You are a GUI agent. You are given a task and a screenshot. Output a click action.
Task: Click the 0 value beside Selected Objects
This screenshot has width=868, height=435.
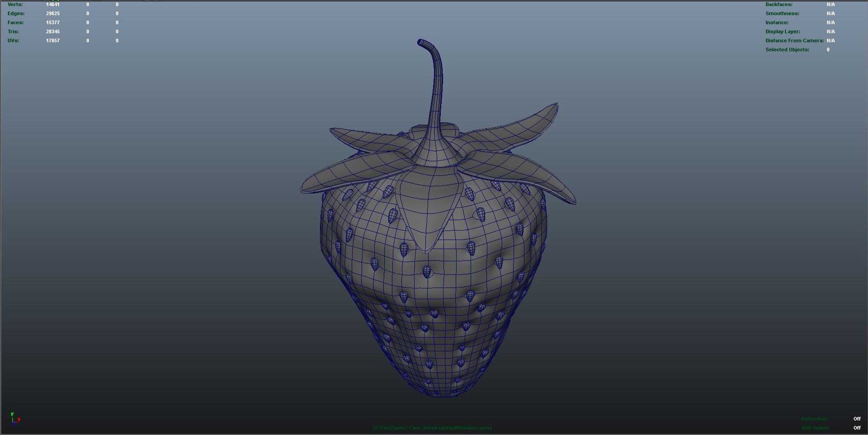point(828,50)
